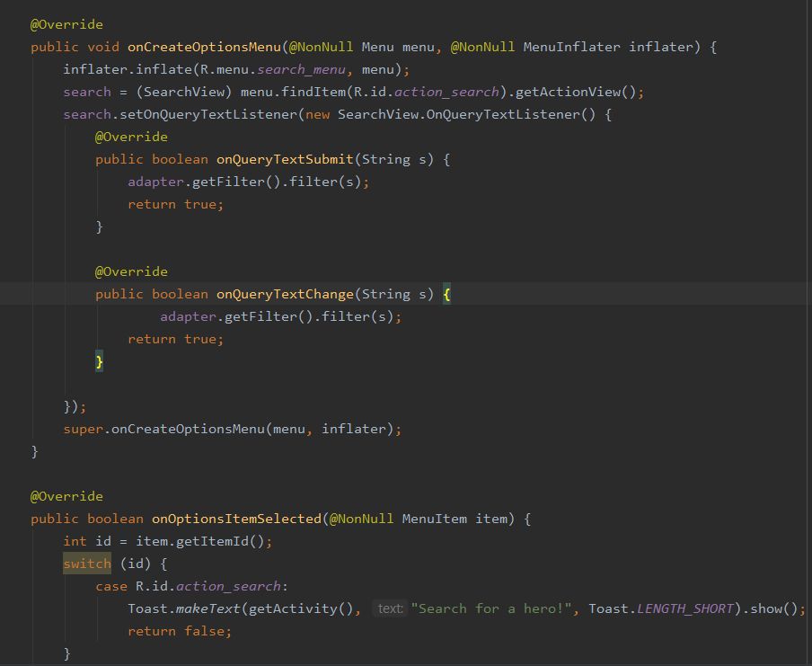Click the "new" keyword before SearchView.OnQueryTextListener

click(x=317, y=114)
